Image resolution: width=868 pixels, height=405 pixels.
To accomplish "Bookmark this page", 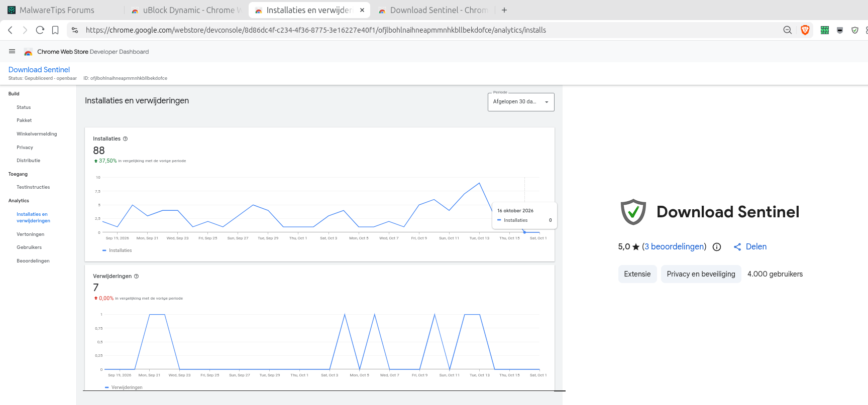I will pyautogui.click(x=55, y=30).
